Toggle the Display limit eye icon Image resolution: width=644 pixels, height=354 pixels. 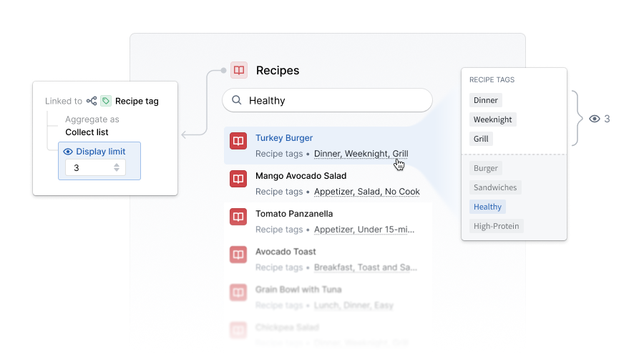(x=68, y=152)
